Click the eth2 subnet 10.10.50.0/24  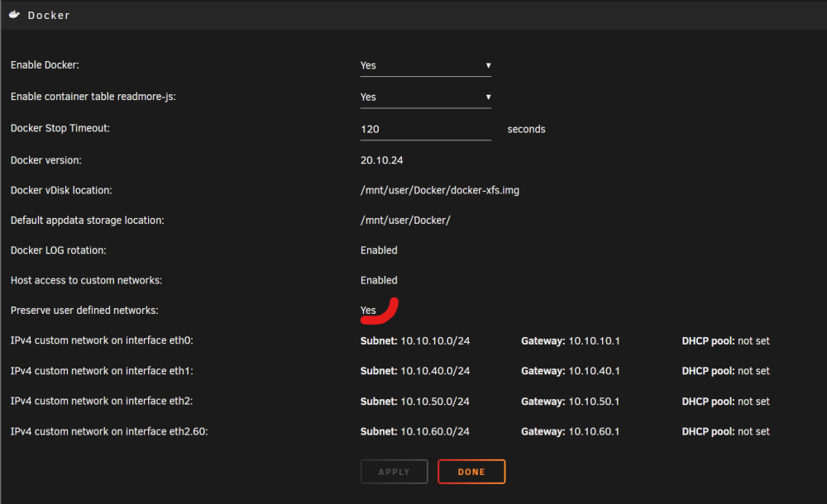point(435,402)
